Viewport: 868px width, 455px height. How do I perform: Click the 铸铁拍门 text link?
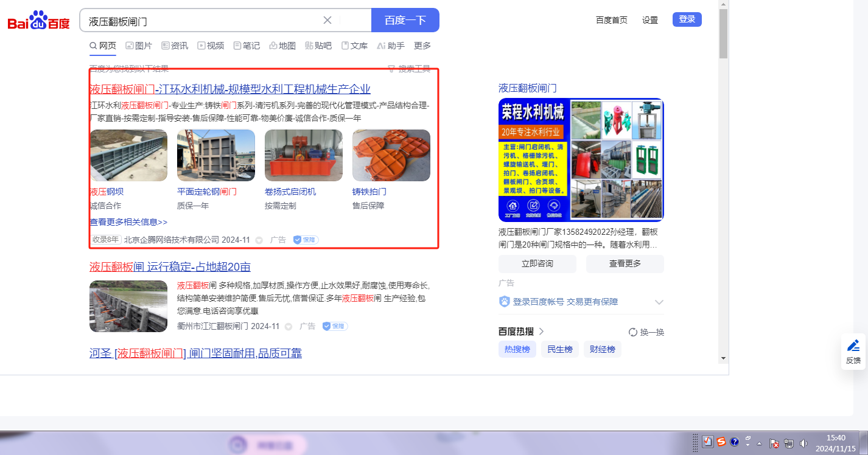click(x=369, y=192)
